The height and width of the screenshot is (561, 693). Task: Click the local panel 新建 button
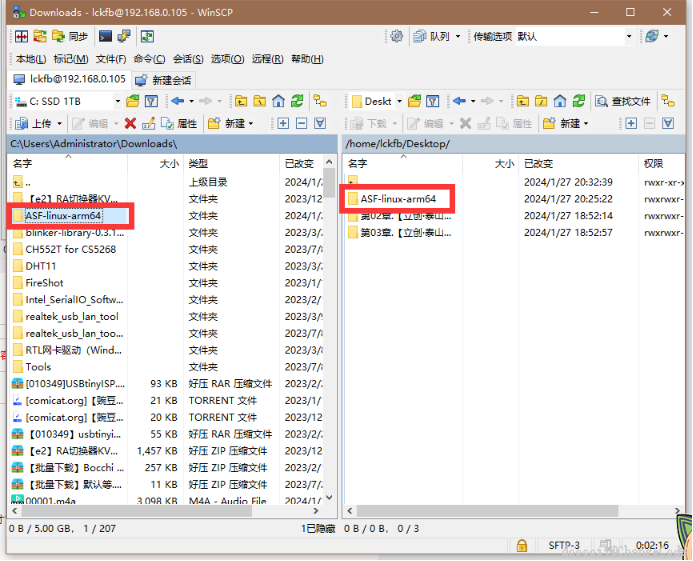(226, 123)
